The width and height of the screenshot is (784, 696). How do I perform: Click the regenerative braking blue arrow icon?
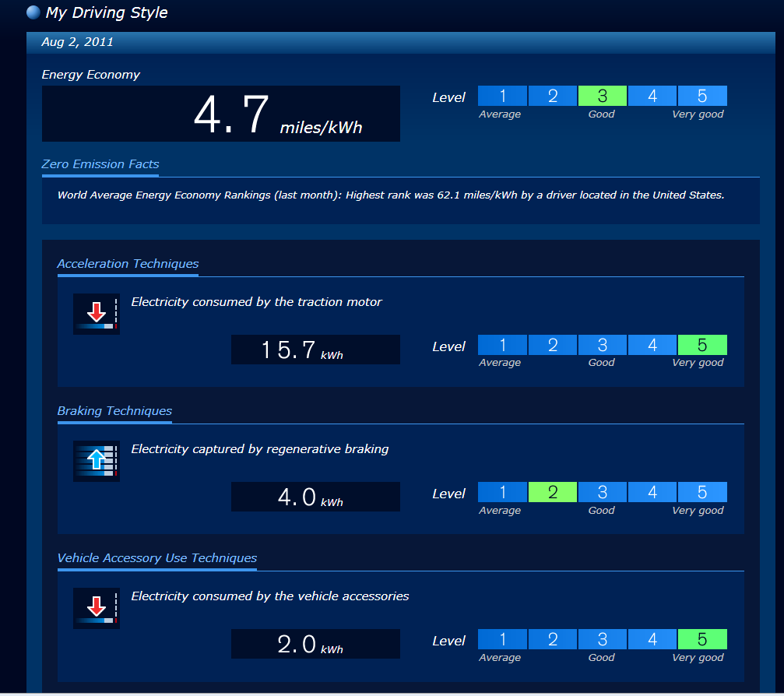point(96,461)
